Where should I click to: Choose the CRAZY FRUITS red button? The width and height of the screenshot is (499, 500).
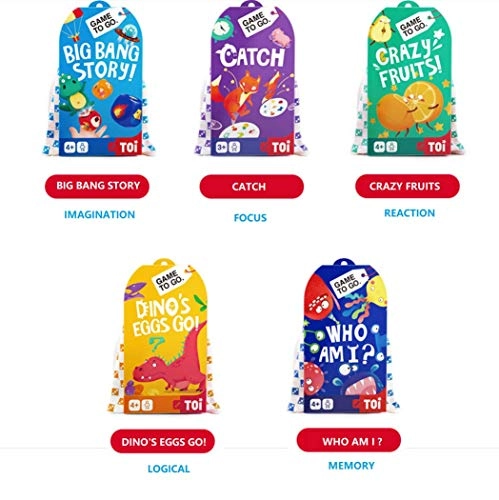(407, 186)
